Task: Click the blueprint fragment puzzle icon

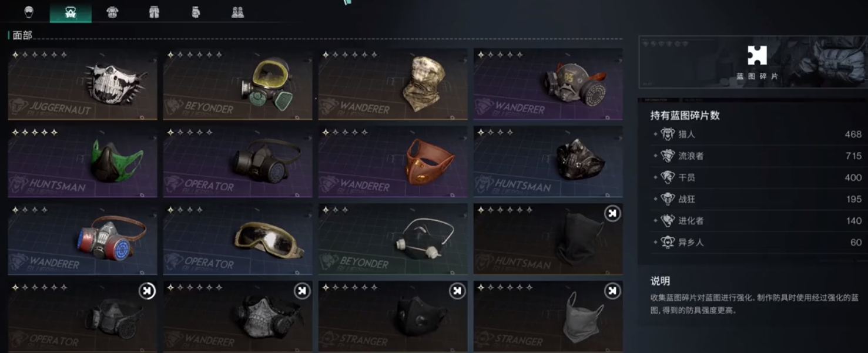Action: point(757,55)
